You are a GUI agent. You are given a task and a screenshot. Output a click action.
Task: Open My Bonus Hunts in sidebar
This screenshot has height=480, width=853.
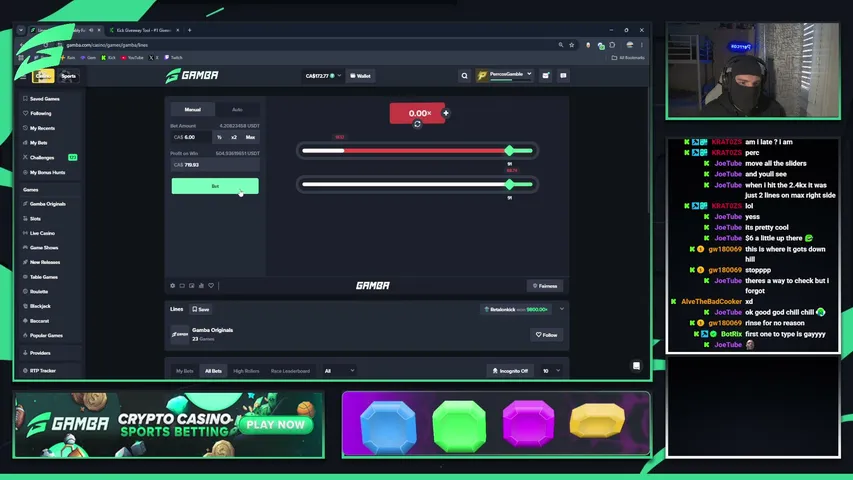[47, 173]
